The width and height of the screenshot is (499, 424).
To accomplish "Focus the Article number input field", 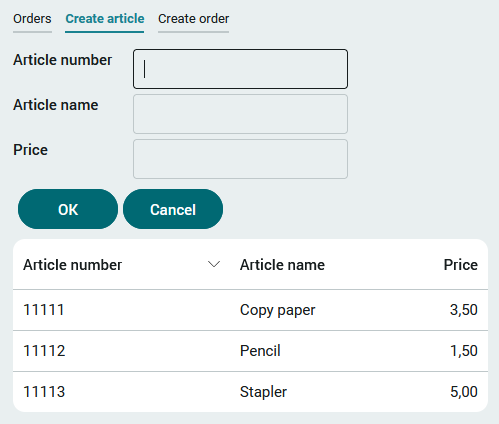I will [240, 69].
